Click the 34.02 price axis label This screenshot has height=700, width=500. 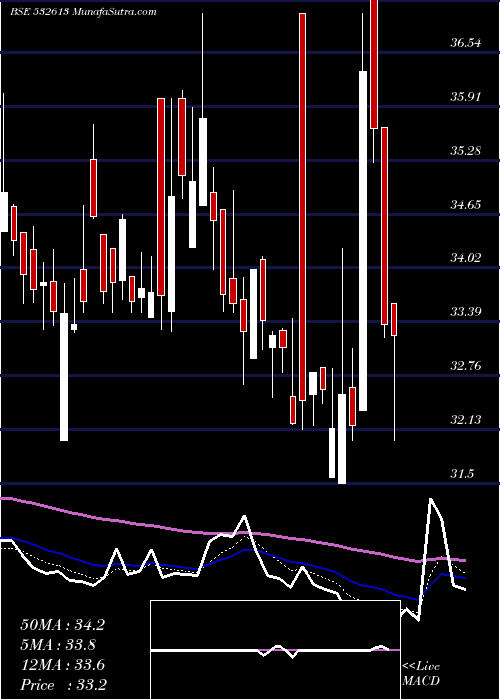[x=466, y=258]
